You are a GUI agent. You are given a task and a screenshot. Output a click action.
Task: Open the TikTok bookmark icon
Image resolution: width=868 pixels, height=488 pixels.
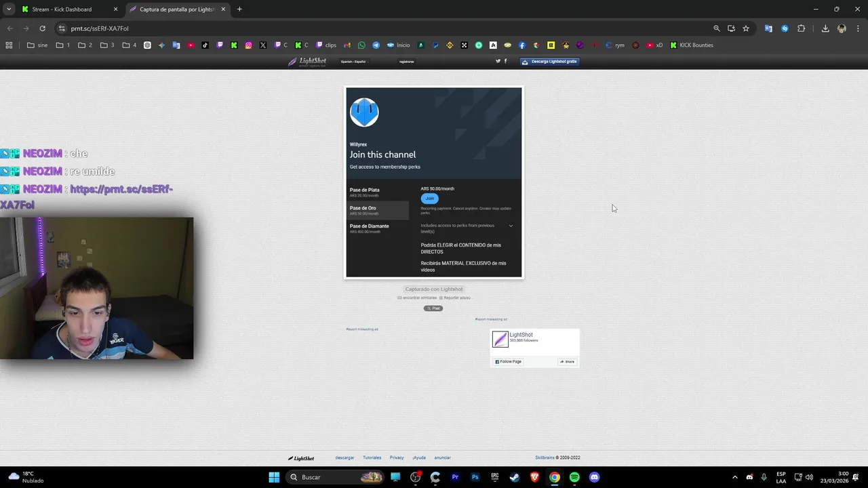click(205, 45)
